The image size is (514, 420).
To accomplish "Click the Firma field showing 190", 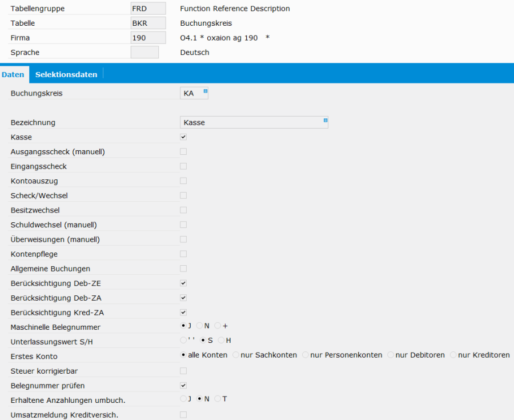I will 148,38.
